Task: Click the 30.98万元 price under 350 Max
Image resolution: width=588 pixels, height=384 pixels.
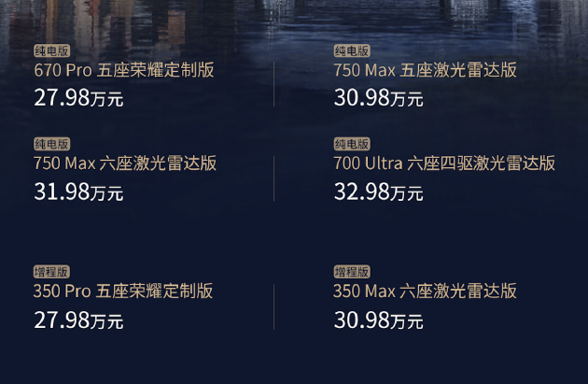Action: click(x=379, y=320)
